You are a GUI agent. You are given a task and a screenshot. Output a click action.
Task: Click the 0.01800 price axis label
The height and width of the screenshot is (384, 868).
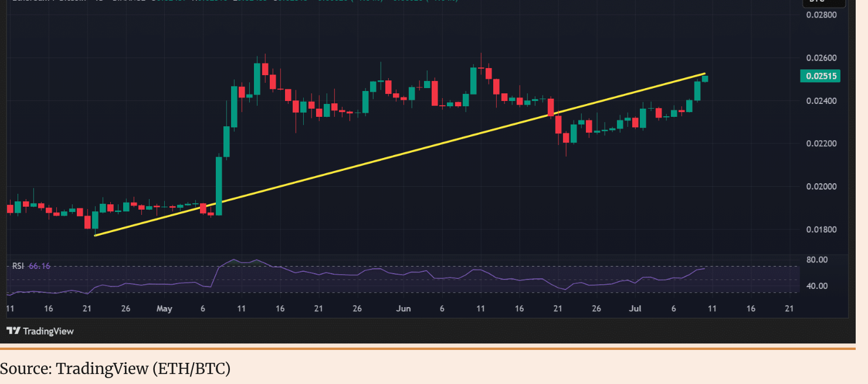[x=820, y=230]
